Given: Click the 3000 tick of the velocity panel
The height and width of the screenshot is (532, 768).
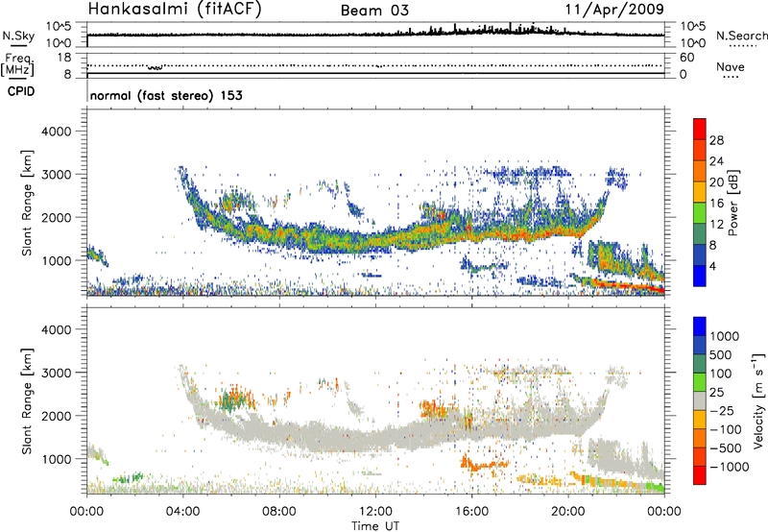Looking at the screenshot, I should pyautogui.click(x=57, y=373).
